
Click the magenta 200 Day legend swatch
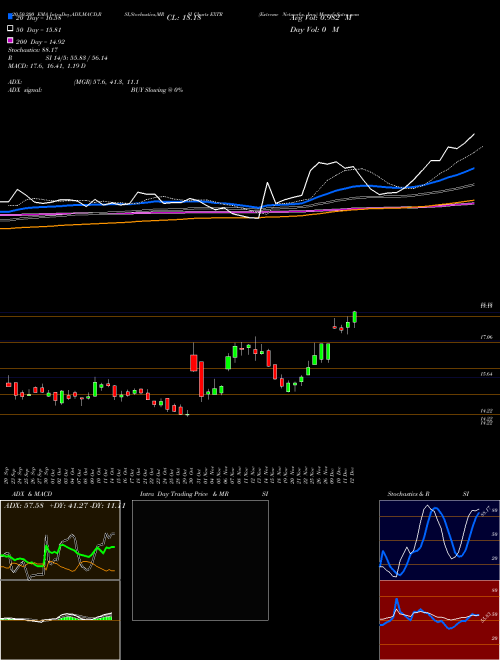(x=10, y=40)
